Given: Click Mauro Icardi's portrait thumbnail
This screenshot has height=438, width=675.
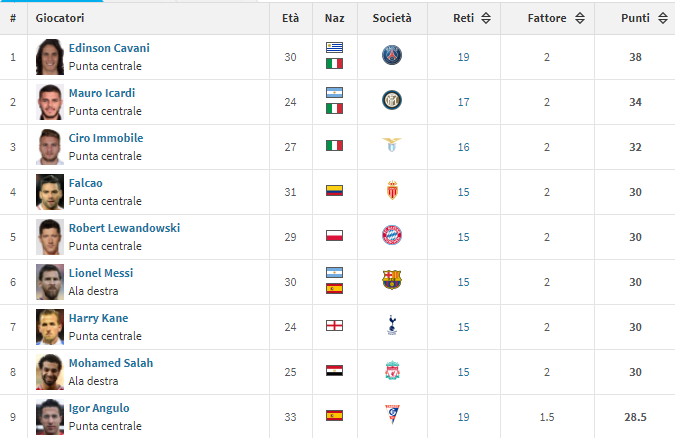Looking at the screenshot, I should 50,102.
